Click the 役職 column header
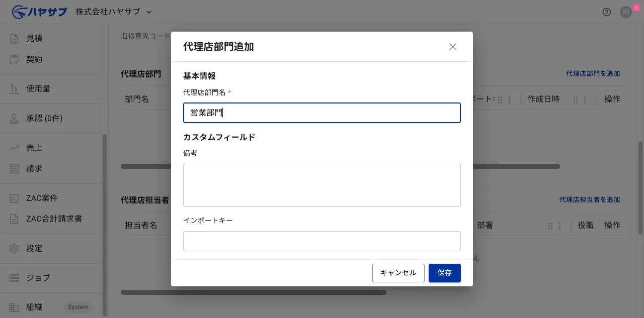Image resolution: width=644 pixels, height=318 pixels. [x=586, y=226]
